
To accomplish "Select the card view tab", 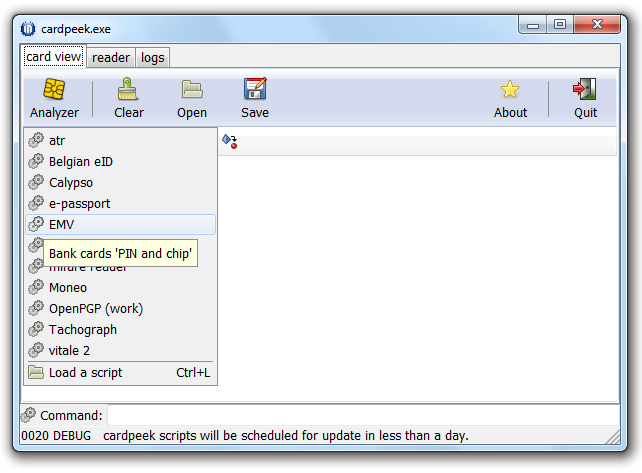I will 54,57.
